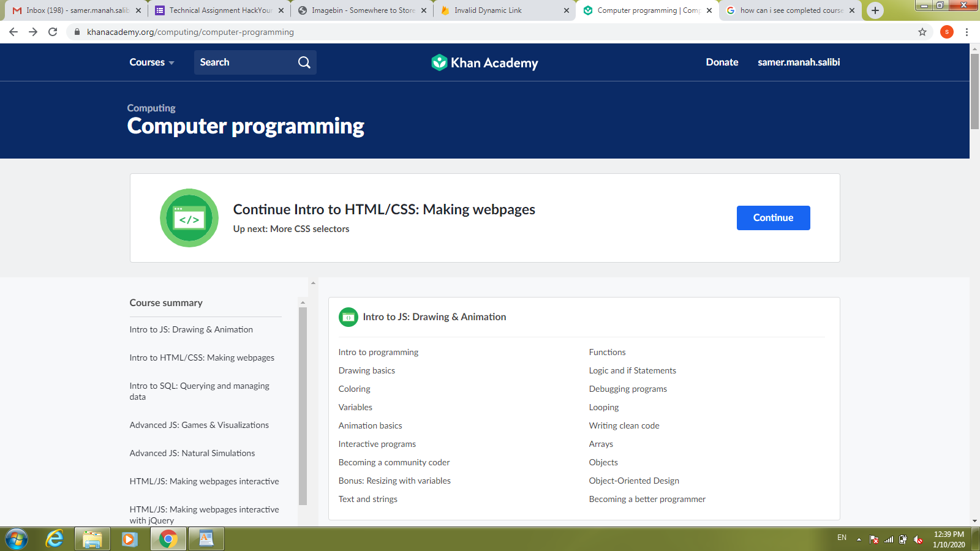Open Chrome profile avatar icon
This screenshot has width=980, height=551.
(x=947, y=32)
